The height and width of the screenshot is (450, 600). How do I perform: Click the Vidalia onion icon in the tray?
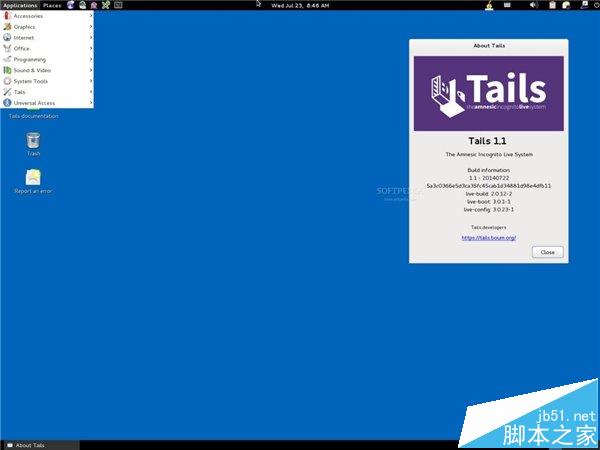(489, 5)
